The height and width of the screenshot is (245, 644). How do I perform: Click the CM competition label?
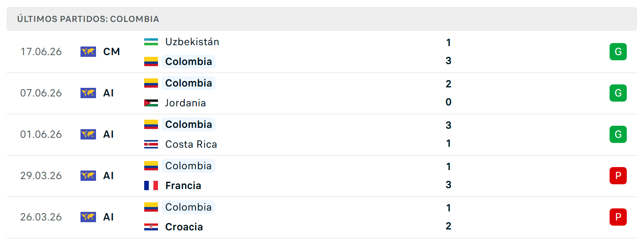(x=111, y=52)
